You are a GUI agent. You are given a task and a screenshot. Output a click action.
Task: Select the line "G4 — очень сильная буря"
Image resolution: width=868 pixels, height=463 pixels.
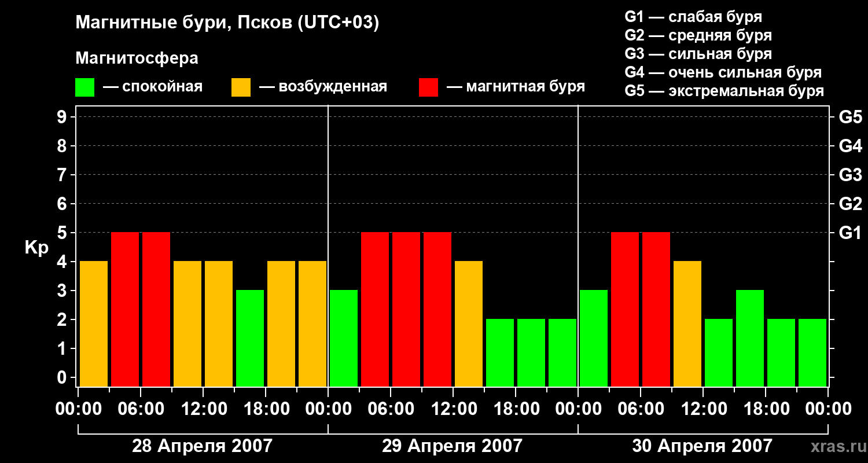[723, 72]
